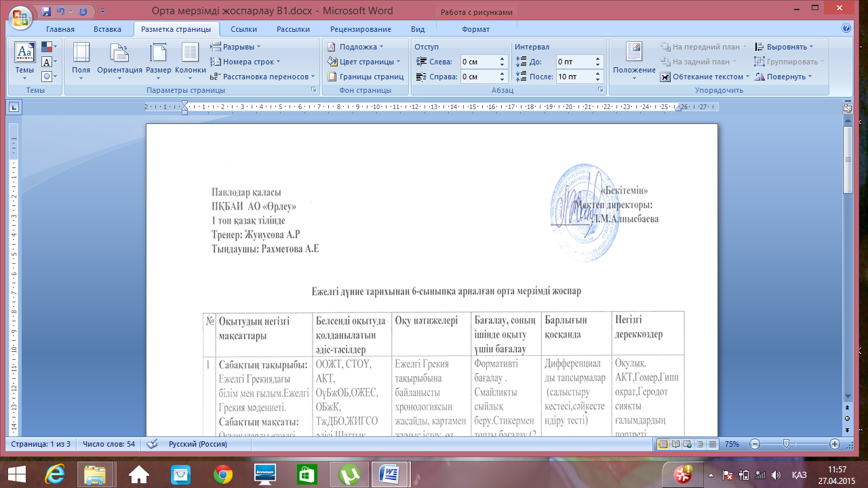Switch to Рецензирование tab
This screenshot has width=868, height=488.
pos(361,29)
